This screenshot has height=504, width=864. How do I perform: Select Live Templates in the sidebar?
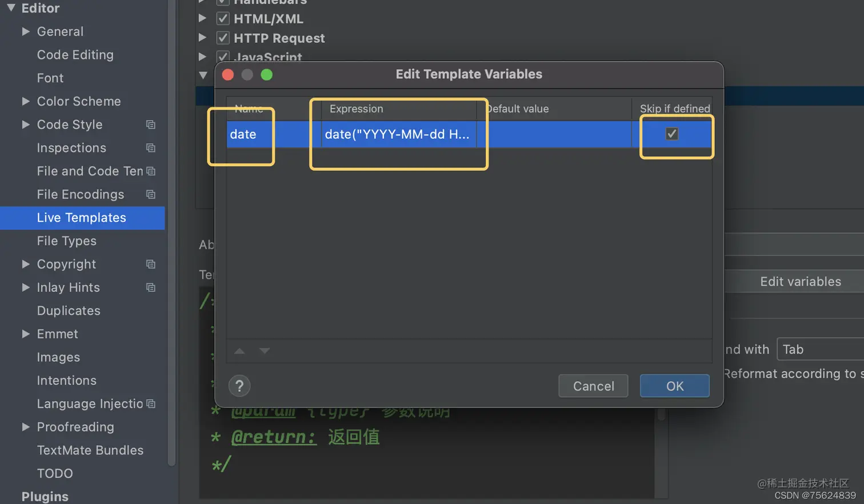pyautogui.click(x=82, y=218)
